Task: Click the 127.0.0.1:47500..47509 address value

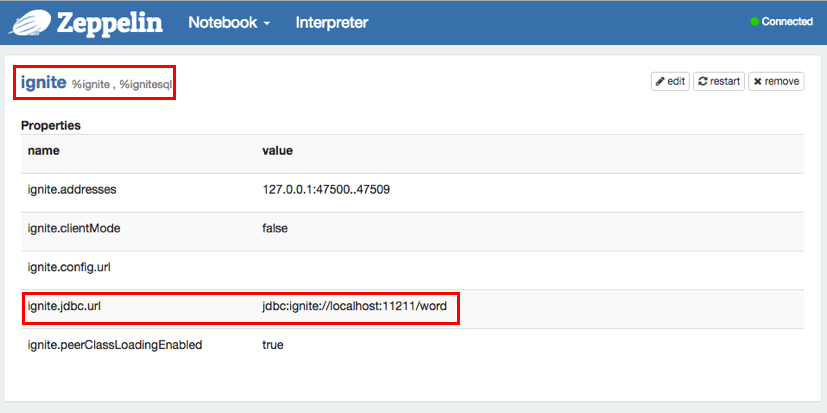Action: 325,189
